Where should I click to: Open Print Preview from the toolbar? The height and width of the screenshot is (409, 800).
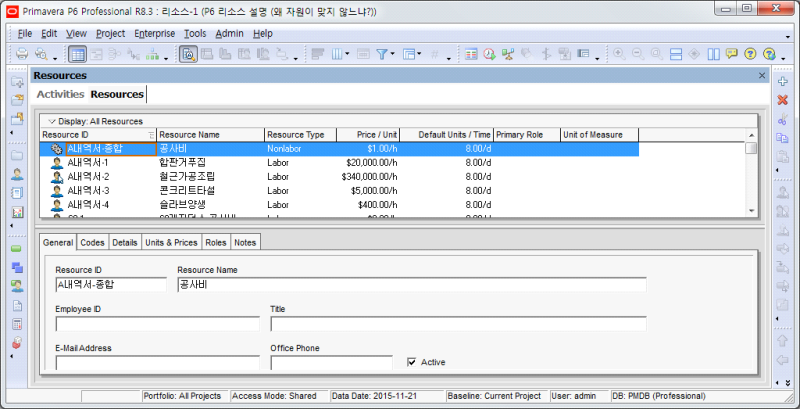coord(40,54)
